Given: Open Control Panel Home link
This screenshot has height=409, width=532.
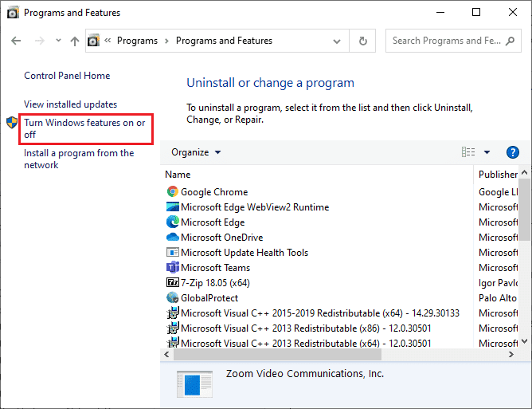Looking at the screenshot, I should pos(67,76).
